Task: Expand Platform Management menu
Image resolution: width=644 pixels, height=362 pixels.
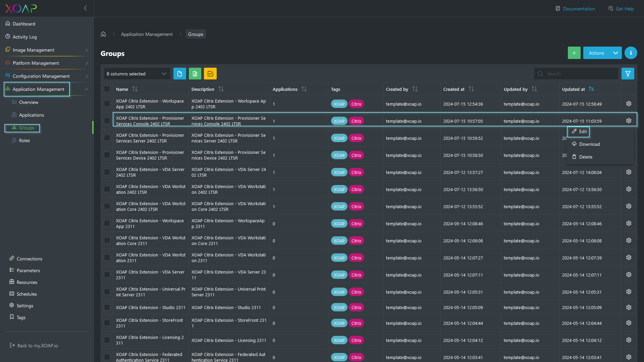Action: click(47, 63)
